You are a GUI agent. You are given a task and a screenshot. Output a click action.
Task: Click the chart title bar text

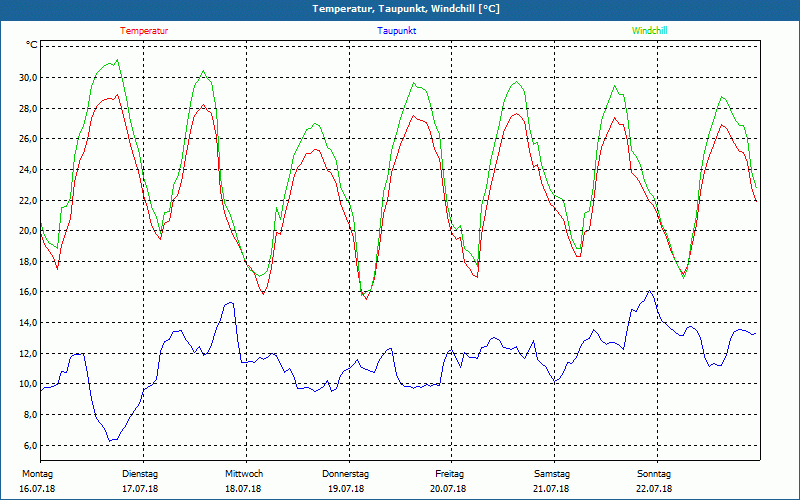[x=406, y=9]
